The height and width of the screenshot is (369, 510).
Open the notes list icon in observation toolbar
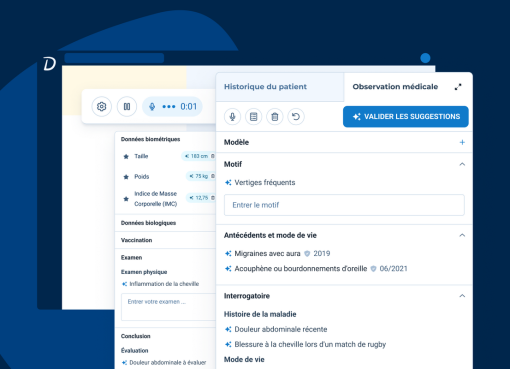(x=253, y=117)
